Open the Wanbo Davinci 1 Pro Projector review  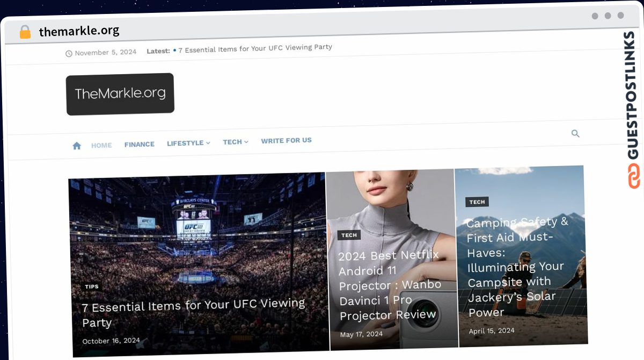[x=390, y=285]
